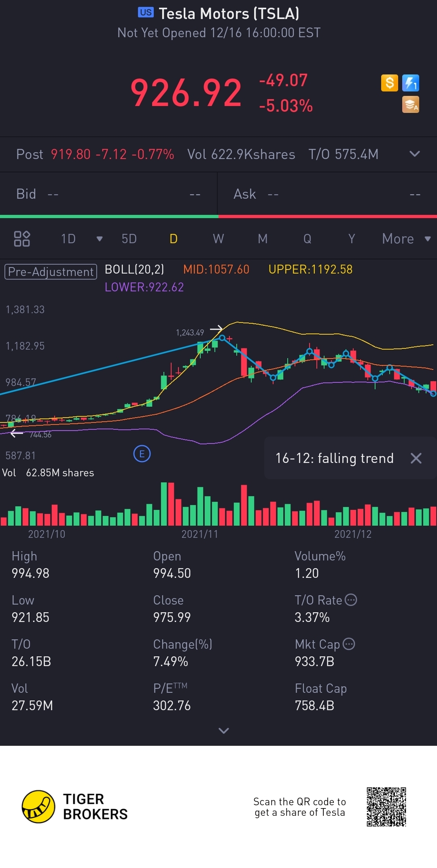Dismiss the falling trend notice
The height and width of the screenshot is (868, 437).
(416, 458)
